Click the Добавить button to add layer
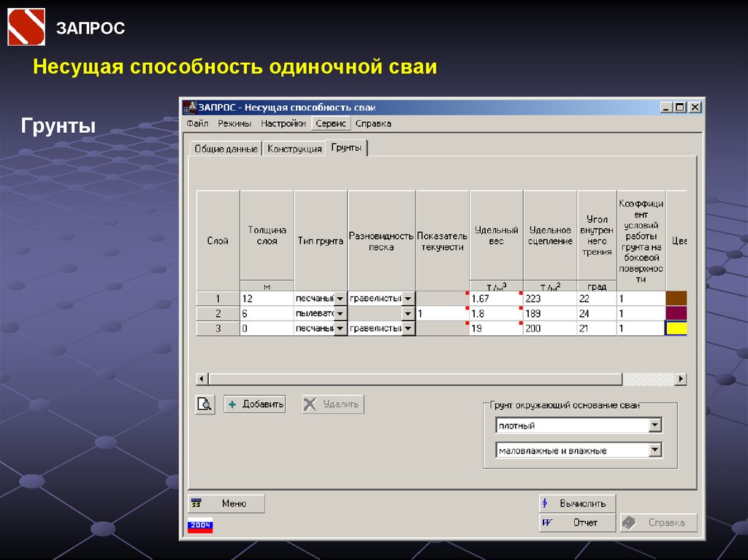Image resolution: width=748 pixels, height=560 pixels. (x=254, y=404)
